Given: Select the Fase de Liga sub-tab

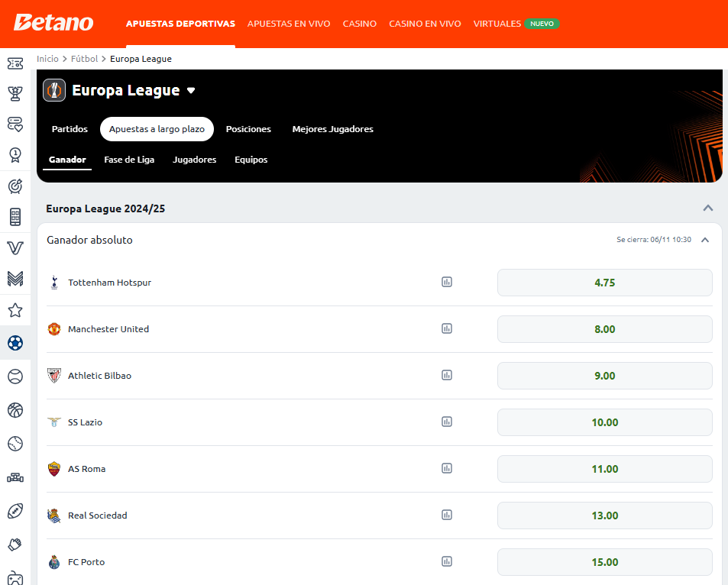Looking at the screenshot, I should coord(129,160).
